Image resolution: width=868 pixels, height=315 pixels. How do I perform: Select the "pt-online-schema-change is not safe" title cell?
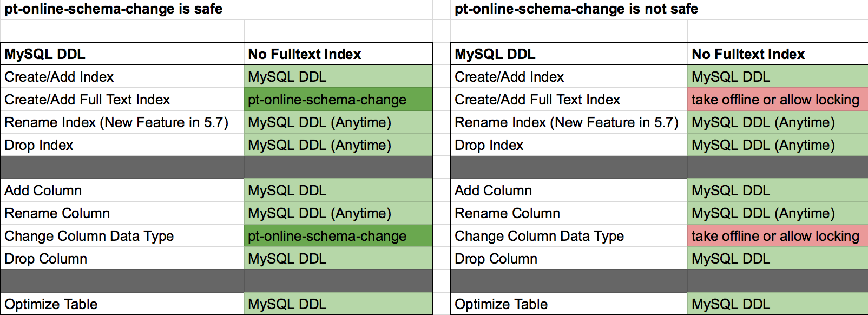576,9
